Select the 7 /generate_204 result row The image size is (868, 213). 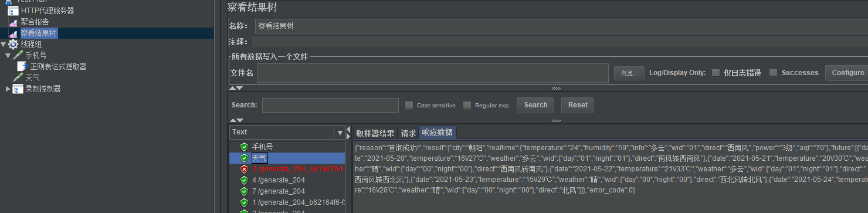(278, 191)
